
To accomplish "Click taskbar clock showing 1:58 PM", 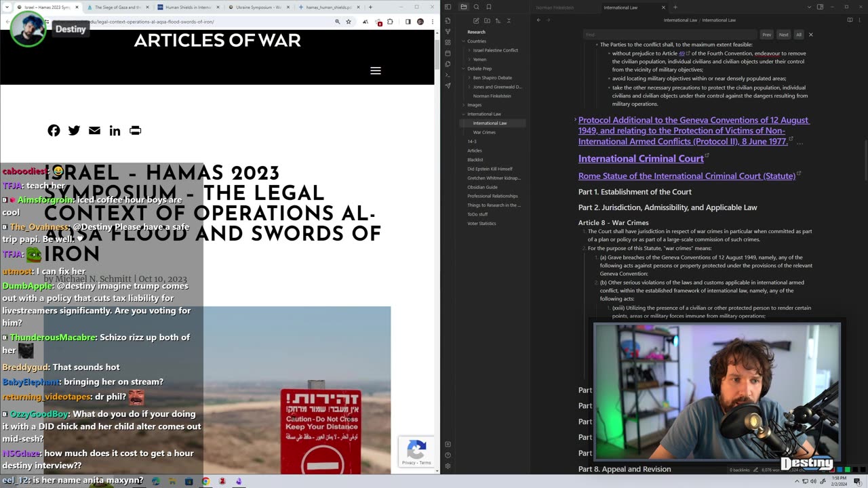I will 839,481.
